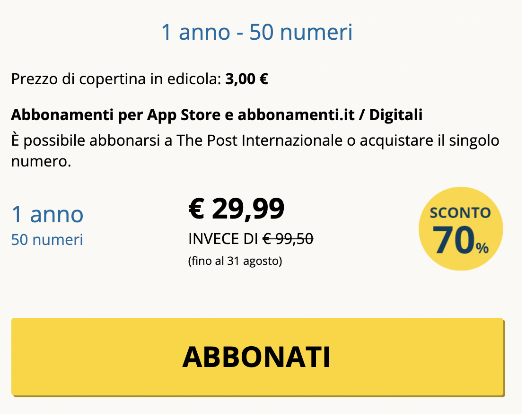Click the struck-through € 99,50 original price
The image size is (526, 420).
click(288, 239)
